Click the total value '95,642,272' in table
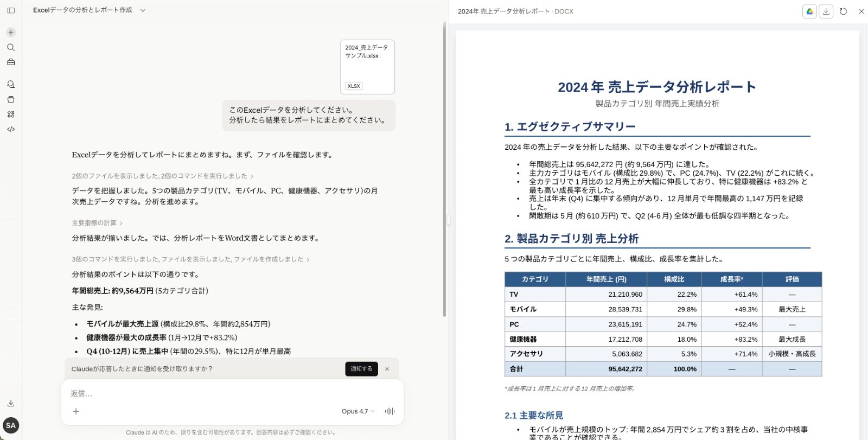This screenshot has width=868, height=440. coord(625,369)
